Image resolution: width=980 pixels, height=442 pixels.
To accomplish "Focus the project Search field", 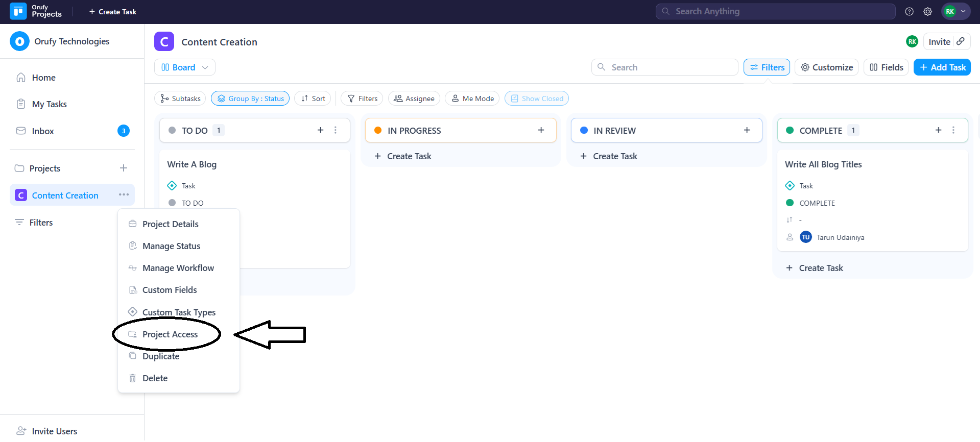I will [664, 67].
